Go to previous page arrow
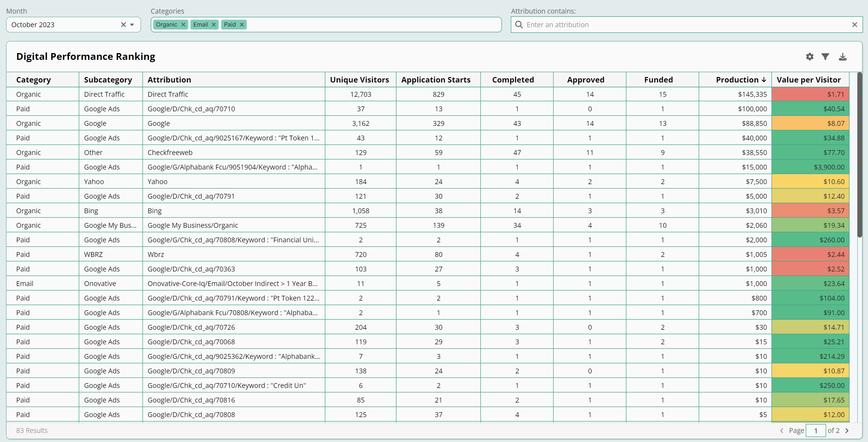868x442 pixels. (782, 431)
